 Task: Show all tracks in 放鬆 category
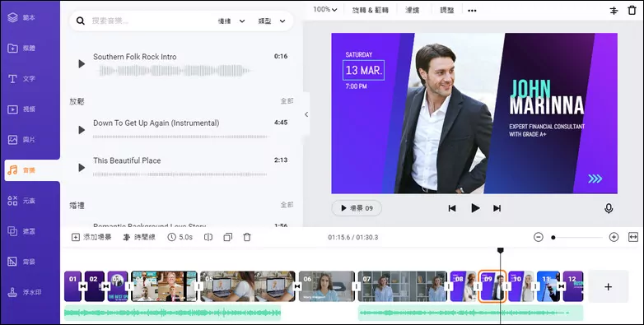tap(287, 101)
